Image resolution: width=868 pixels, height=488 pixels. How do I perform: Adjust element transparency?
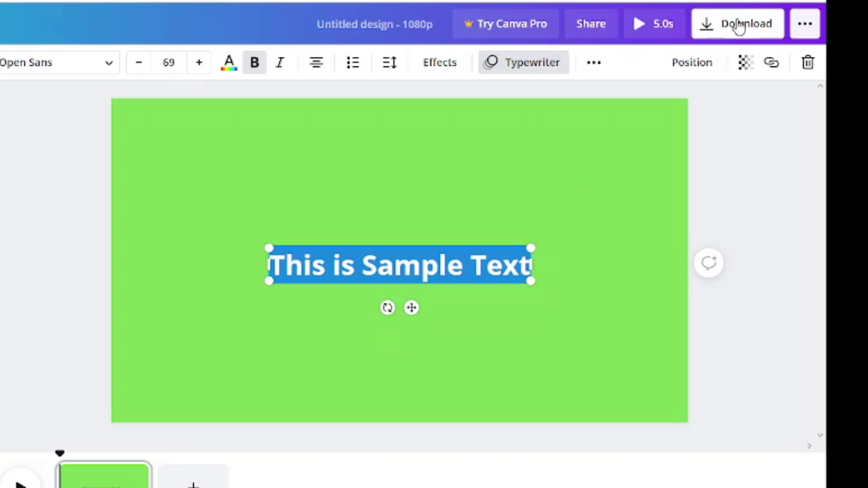pos(744,62)
